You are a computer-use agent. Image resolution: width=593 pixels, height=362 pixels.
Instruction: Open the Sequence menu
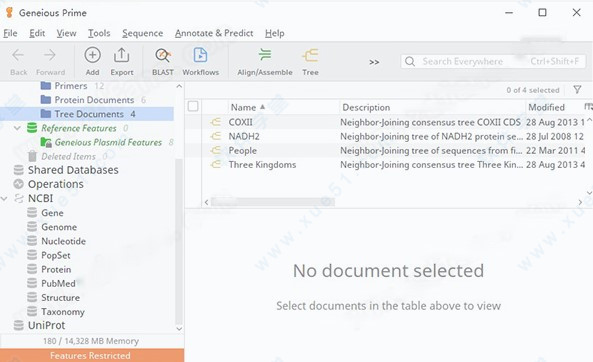pos(142,33)
